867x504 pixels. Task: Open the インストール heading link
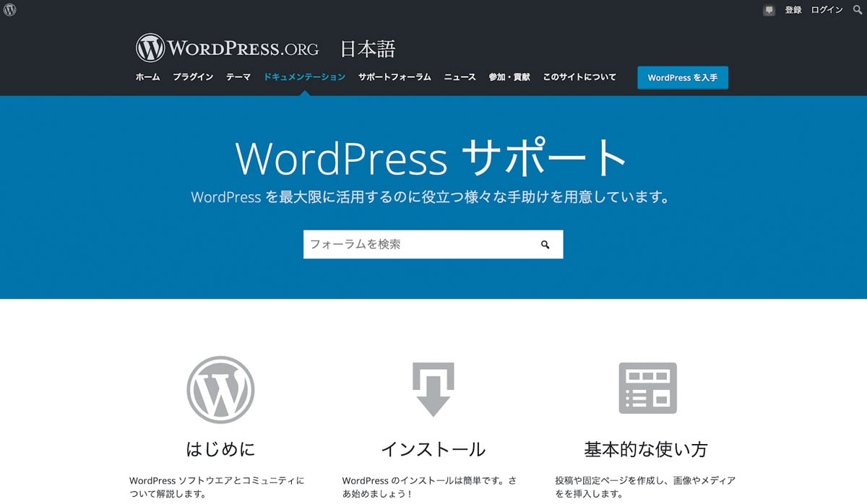433,449
